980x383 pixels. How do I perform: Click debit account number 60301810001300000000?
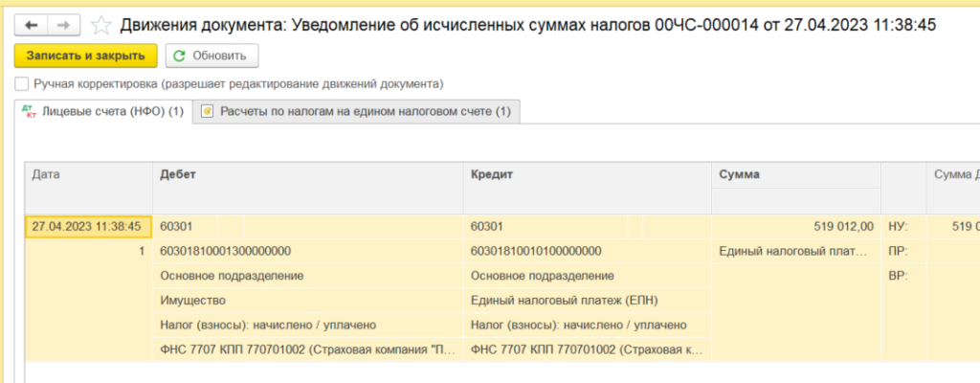(226, 251)
